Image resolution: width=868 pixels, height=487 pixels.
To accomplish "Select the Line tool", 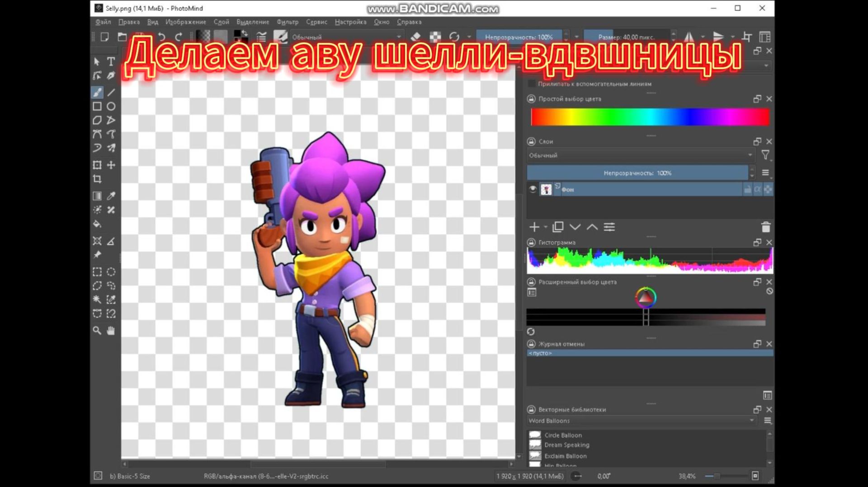I will point(111,92).
